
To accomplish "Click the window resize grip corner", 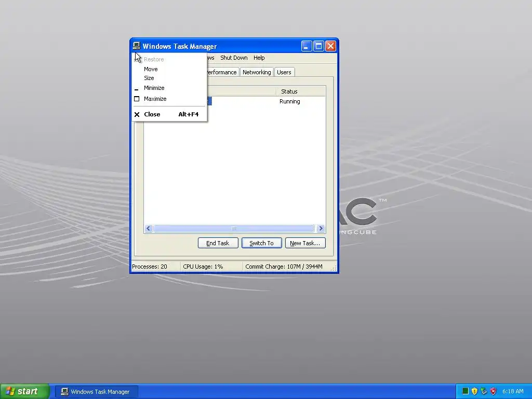I will 334,268.
